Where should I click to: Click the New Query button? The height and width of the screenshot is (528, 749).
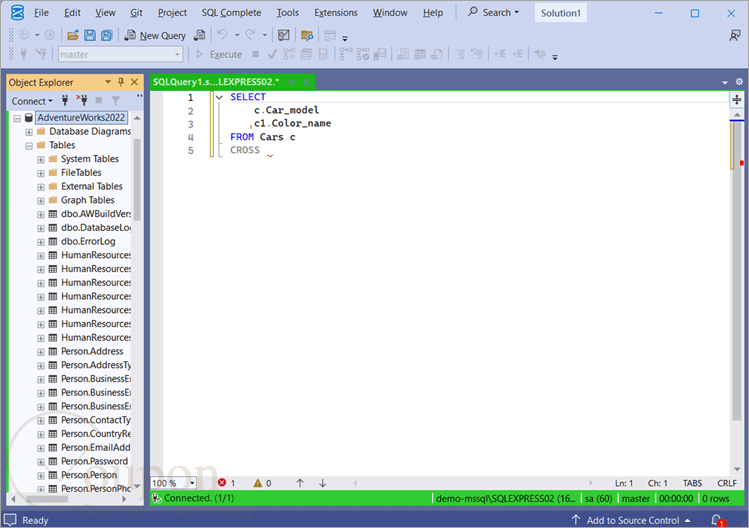155,35
